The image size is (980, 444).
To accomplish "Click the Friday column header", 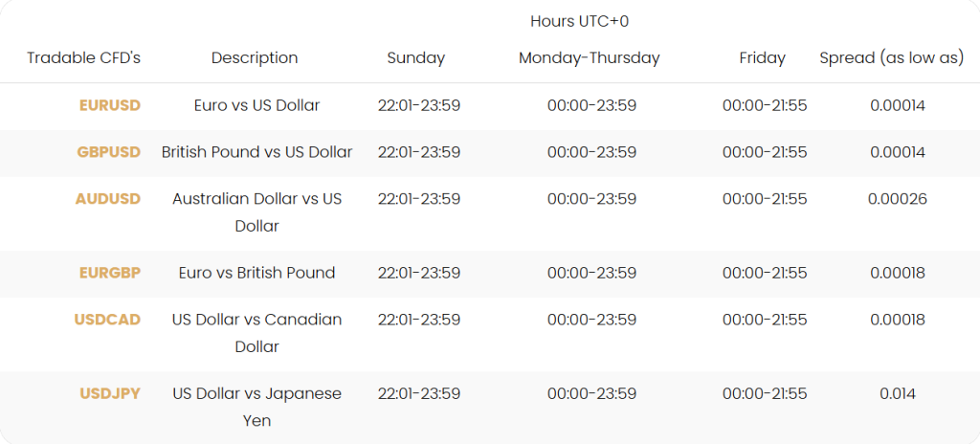I will (x=762, y=57).
